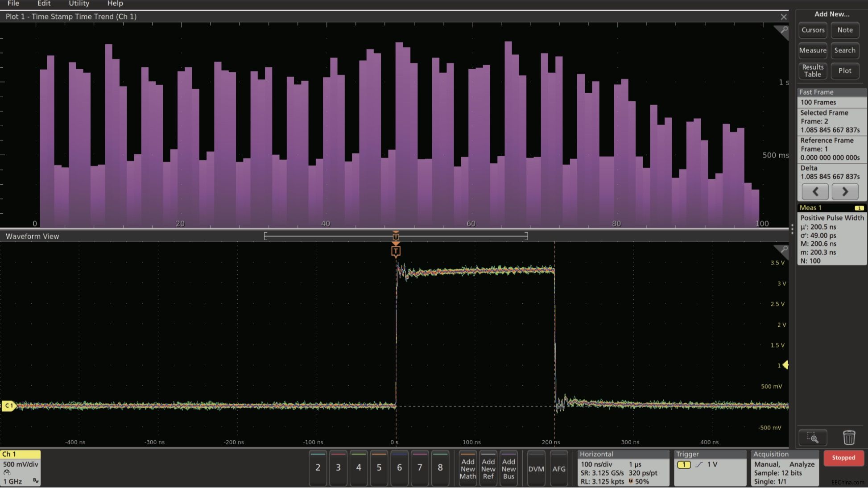Viewport: 868px width, 488px height.
Task: Click Add New Math
Action: click(x=468, y=468)
